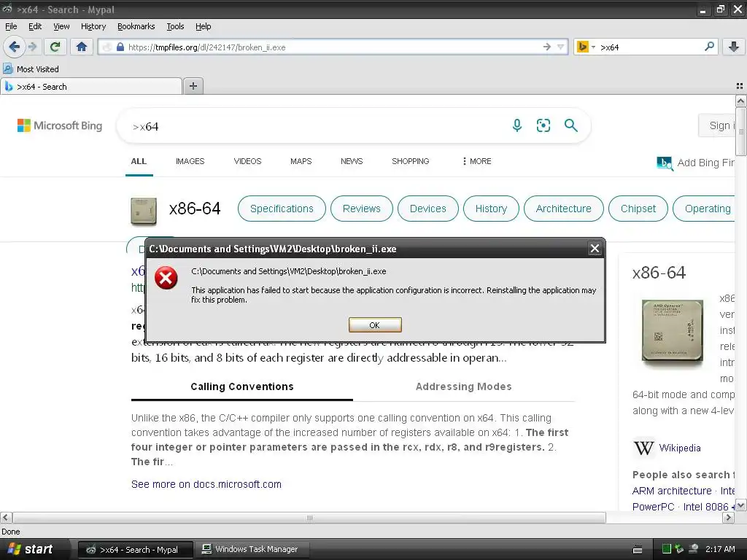Click the browser forward arrow

32,47
